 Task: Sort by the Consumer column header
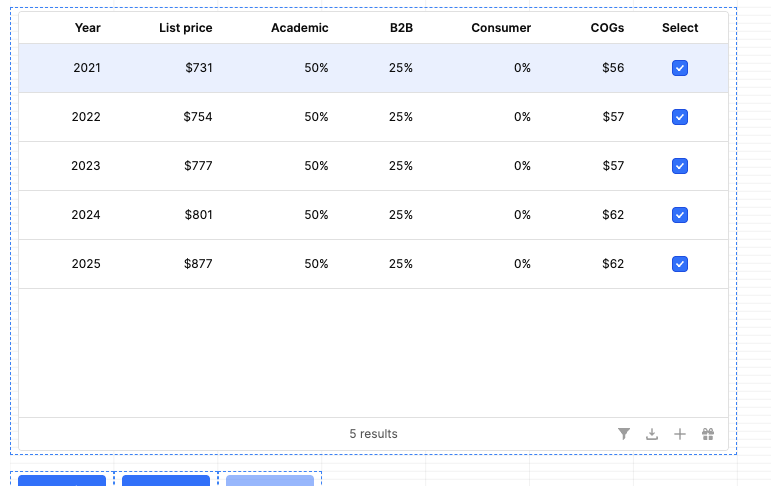coord(501,28)
